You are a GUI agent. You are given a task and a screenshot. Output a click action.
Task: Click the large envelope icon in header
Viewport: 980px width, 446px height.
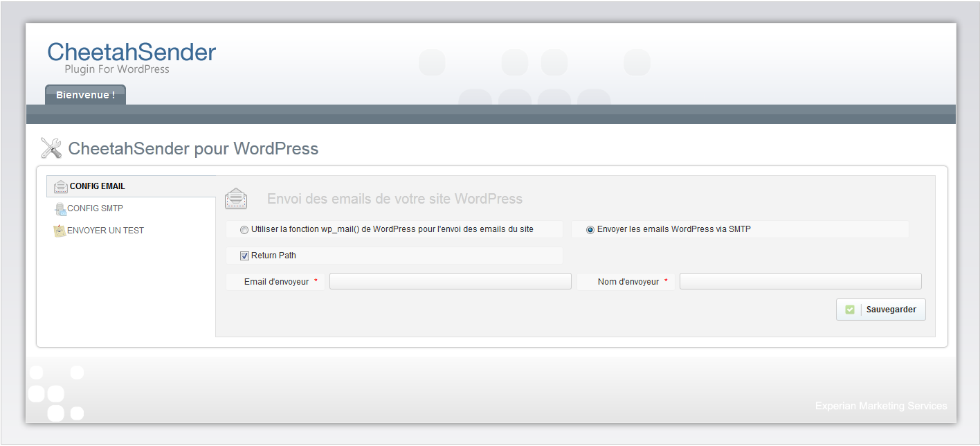(236, 199)
